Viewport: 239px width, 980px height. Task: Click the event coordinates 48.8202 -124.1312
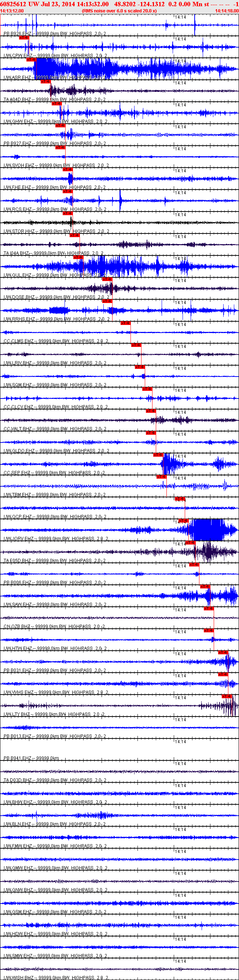tap(140, 4)
